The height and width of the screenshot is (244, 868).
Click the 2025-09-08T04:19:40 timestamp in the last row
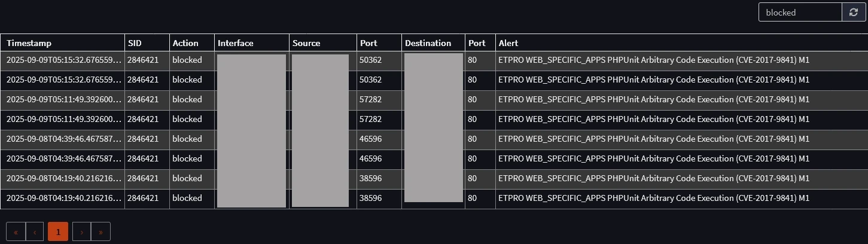[64, 198]
